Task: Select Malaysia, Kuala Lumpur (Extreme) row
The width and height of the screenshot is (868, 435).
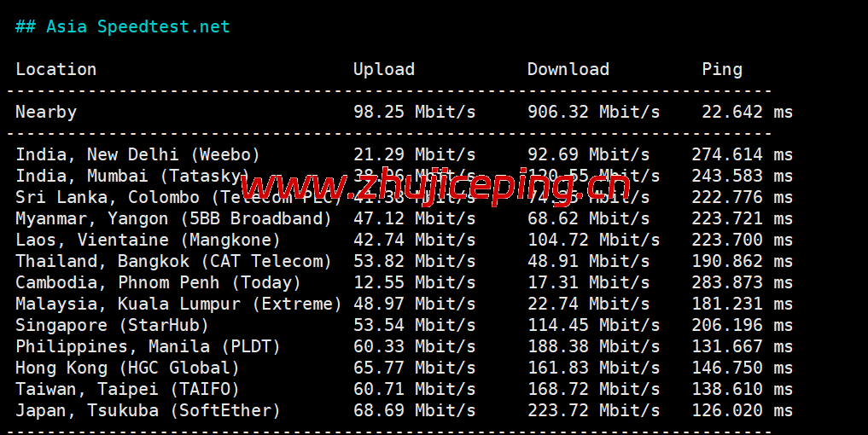Action: tap(178, 304)
